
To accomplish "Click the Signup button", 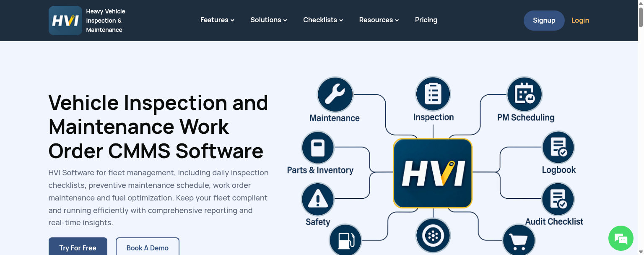I will [544, 20].
